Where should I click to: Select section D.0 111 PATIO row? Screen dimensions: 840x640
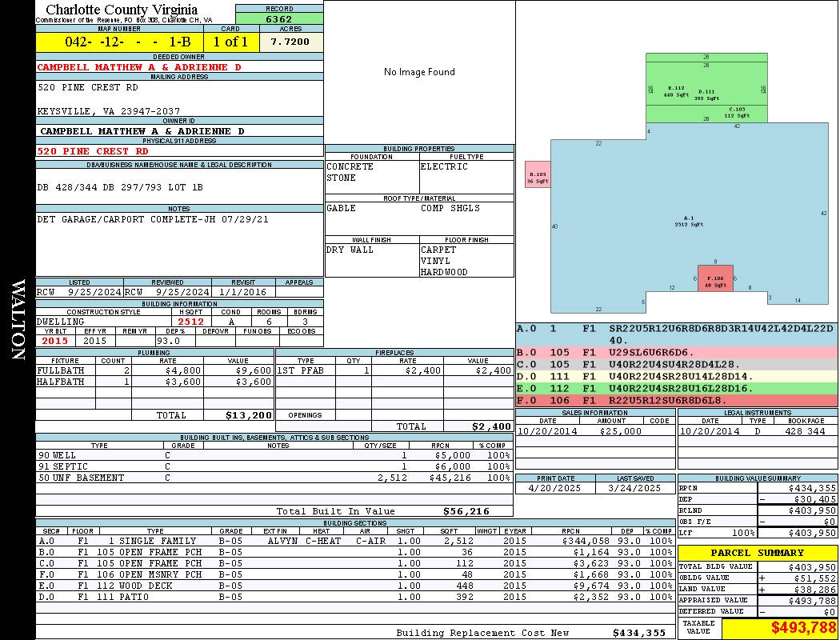click(x=355, y=597)
